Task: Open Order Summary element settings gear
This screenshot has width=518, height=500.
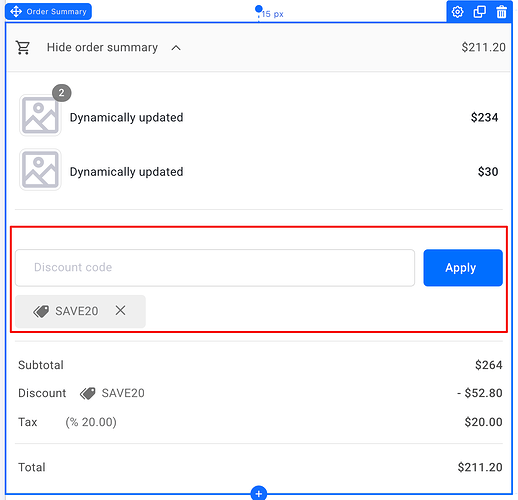Action: coord(457,12)
